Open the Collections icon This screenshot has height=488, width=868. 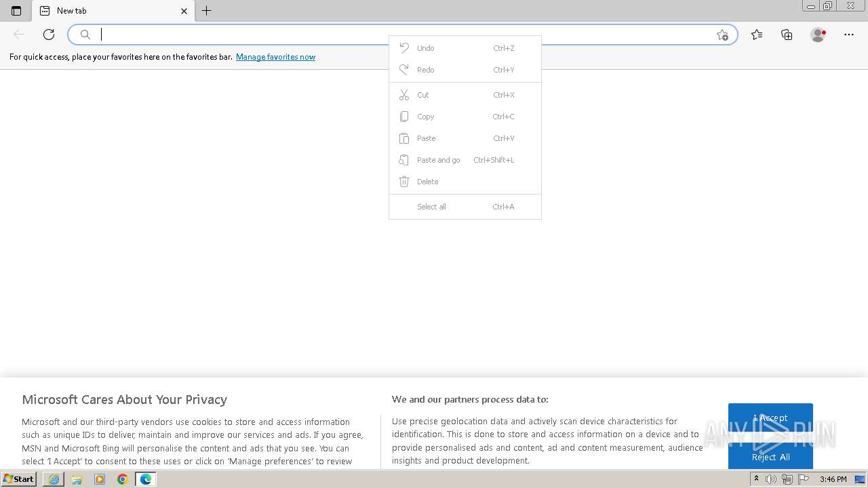click(x=787, y=35)
